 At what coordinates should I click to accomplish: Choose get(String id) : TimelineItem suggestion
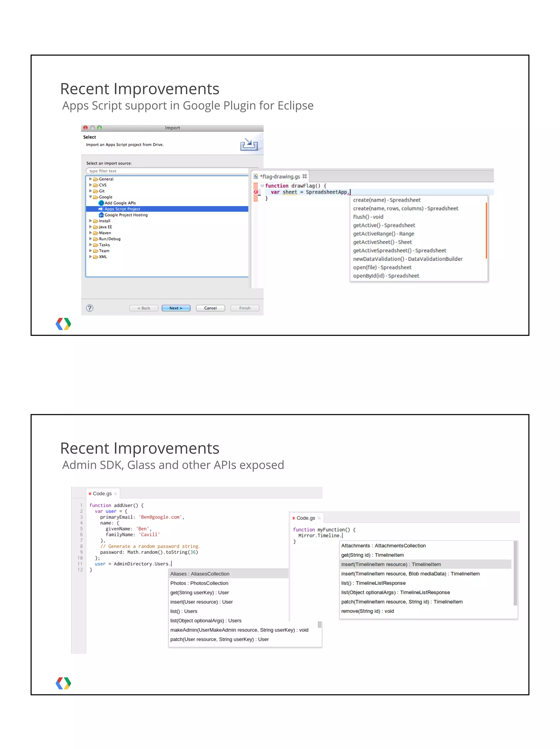372,555
